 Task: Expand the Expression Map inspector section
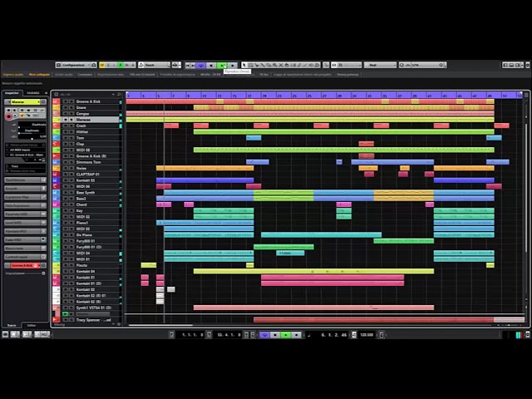(25, 197)
